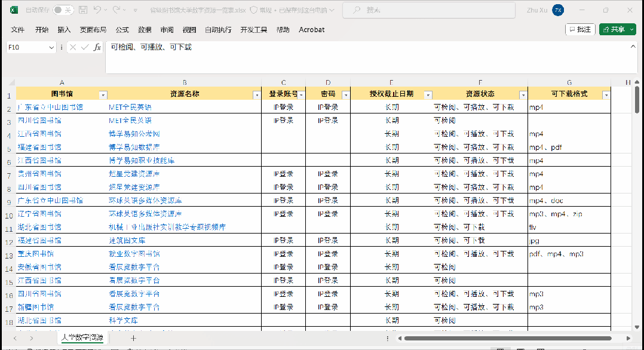Click the Select All corner triangle
The width and height of the screenshot is (644, 350).
tap(11, 82)
